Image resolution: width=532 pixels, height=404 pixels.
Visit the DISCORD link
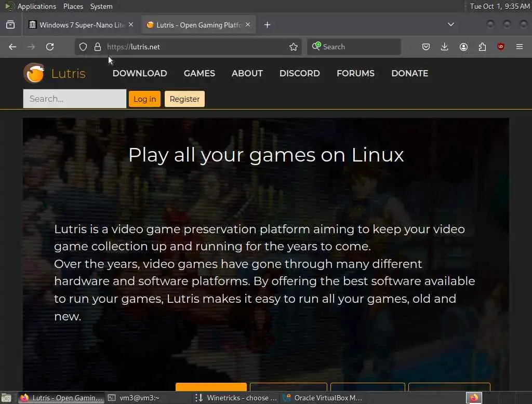click(x=300, y=73)
